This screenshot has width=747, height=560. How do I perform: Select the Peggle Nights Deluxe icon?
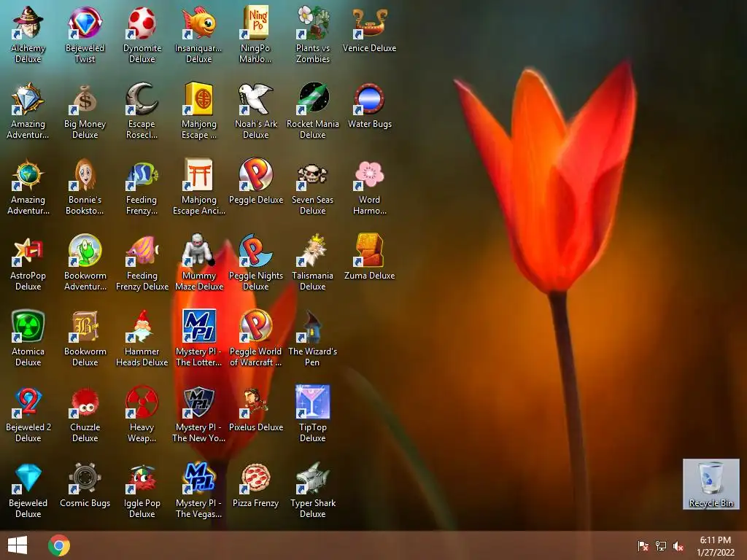click(255, 250)
